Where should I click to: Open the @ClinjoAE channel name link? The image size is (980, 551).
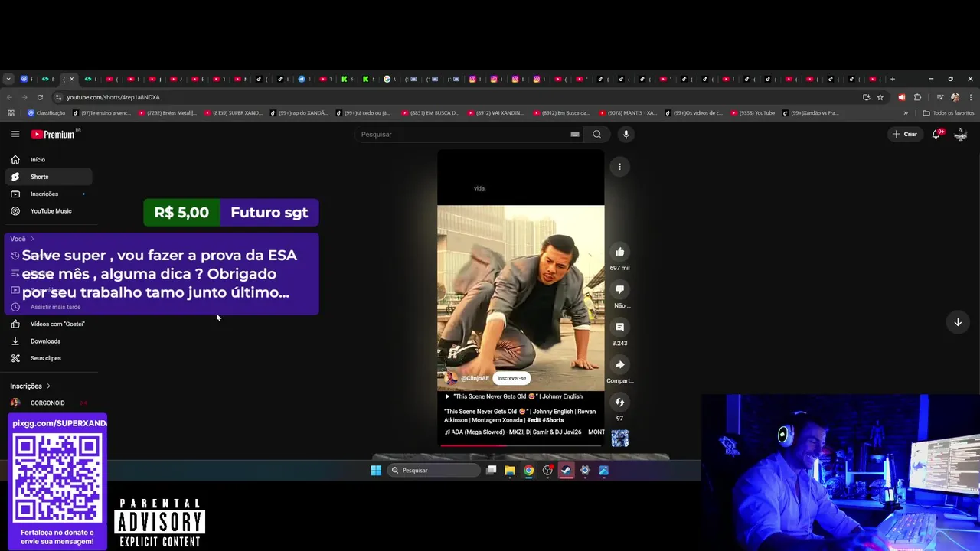click(475, 378)
